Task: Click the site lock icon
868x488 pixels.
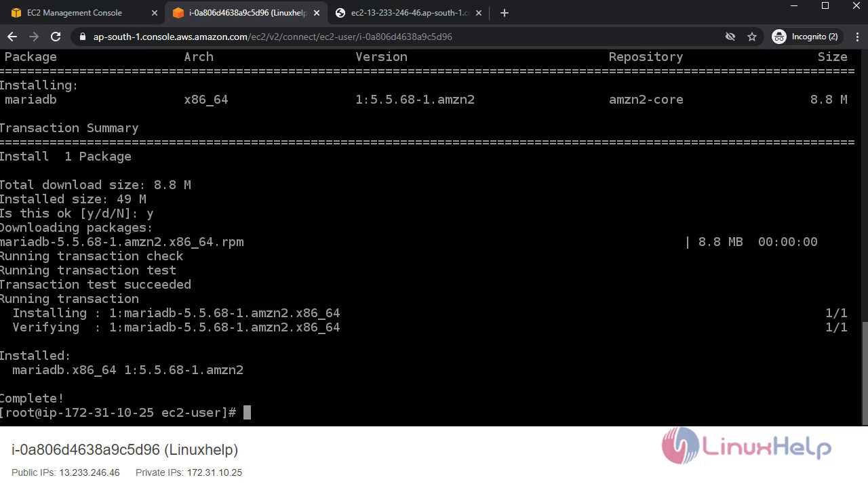Action: pyautogui.click(x=82, y=37)
